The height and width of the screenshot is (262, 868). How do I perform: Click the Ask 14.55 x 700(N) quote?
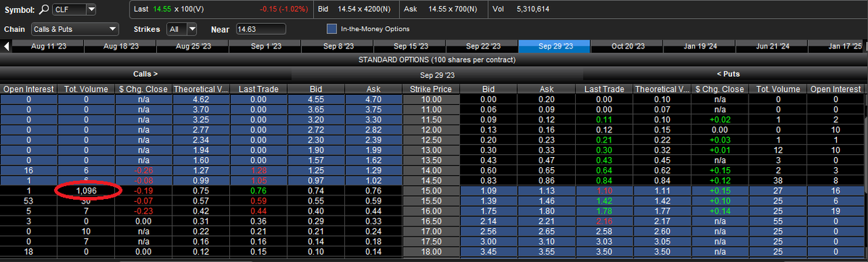tap(441, 10)
